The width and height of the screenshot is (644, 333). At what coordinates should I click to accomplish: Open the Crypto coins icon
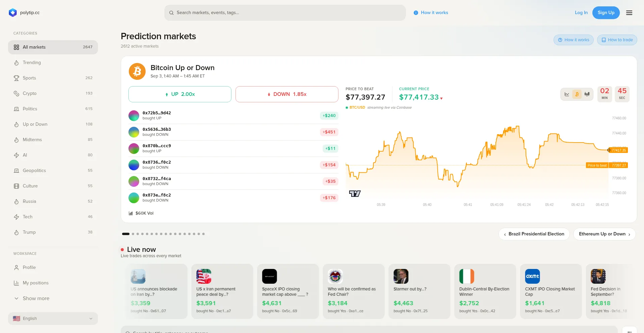pos(16,94)
